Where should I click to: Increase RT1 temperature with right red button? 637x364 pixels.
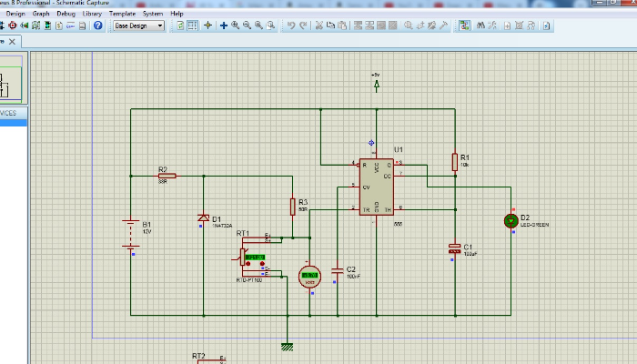(262, 264)
